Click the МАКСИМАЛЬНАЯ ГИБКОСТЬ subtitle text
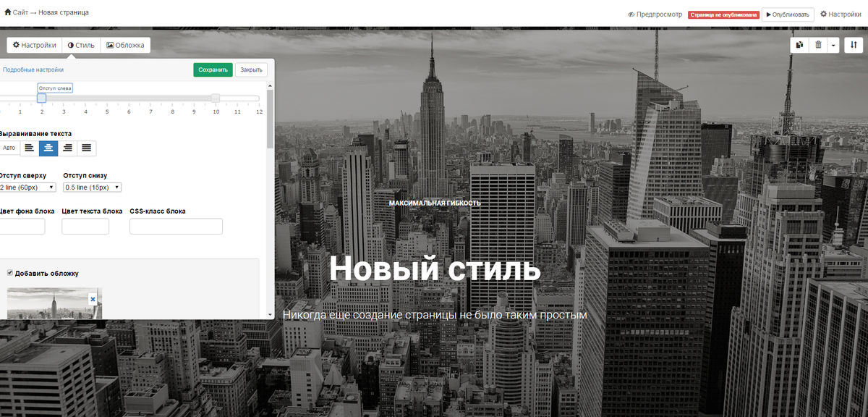Image resolution: width=868 pixels, height=417 pixels. tap(435, 203)
